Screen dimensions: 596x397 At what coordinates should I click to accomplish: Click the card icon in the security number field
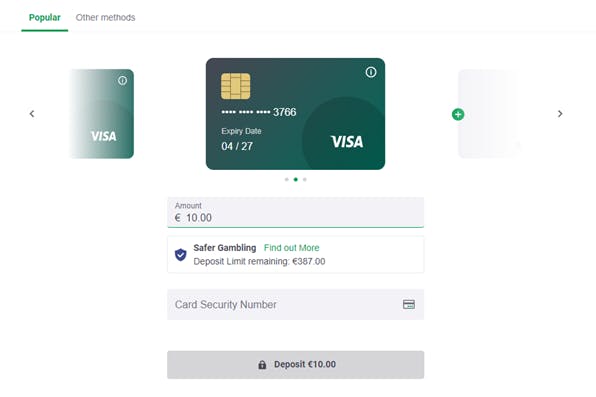(409, 304)
